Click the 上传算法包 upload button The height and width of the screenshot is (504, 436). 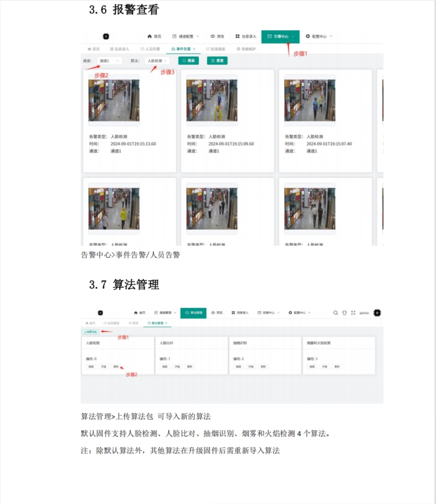tap(90, 332)
